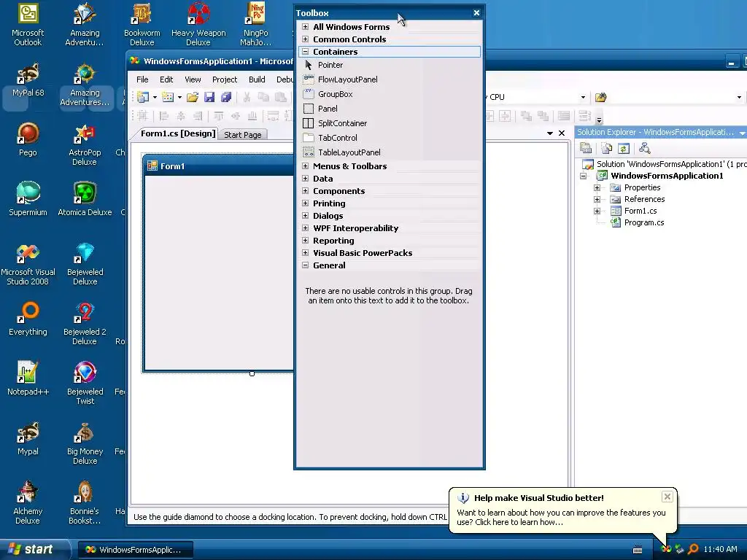Screen dimensions: 747x560
Task: Expand the Common Controls group
Action: 306,39
